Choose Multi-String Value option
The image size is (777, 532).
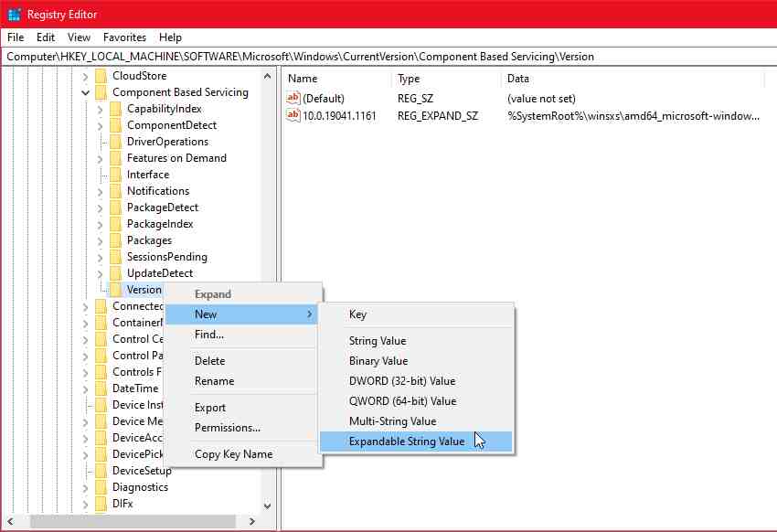tap(416, 421)
